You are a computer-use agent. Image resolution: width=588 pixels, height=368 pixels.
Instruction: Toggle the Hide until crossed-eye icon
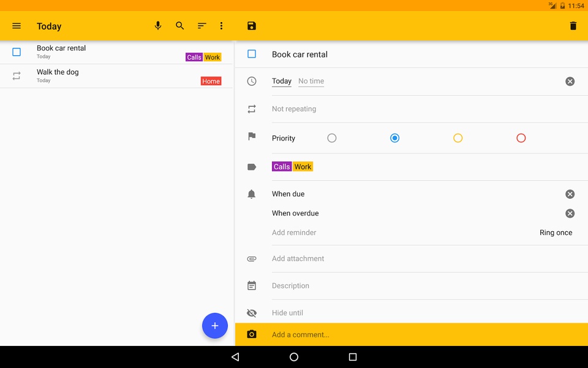(252, 313)
